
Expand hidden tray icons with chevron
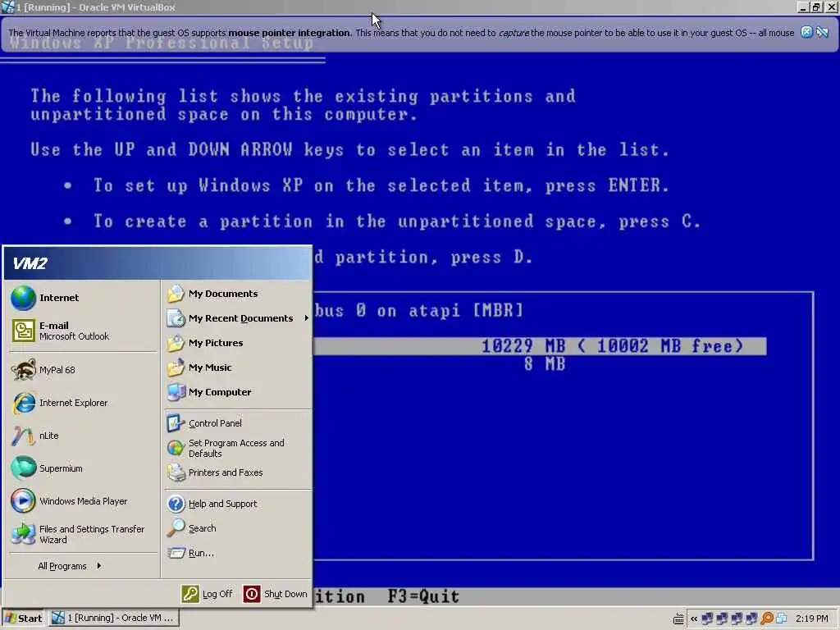[694, 619]
